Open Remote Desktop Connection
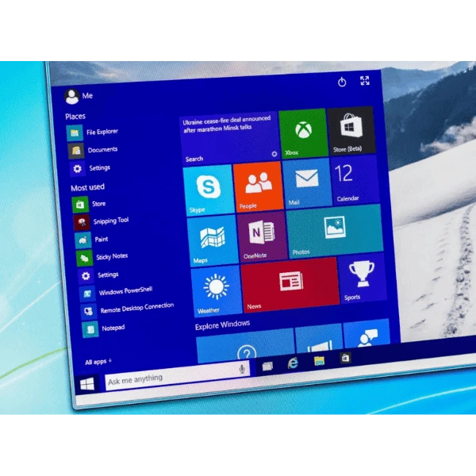 [x=128, y=310]
